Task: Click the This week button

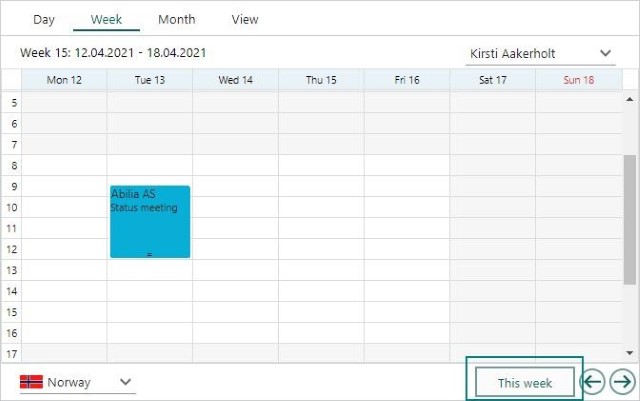Action: [x=525, y=383]
